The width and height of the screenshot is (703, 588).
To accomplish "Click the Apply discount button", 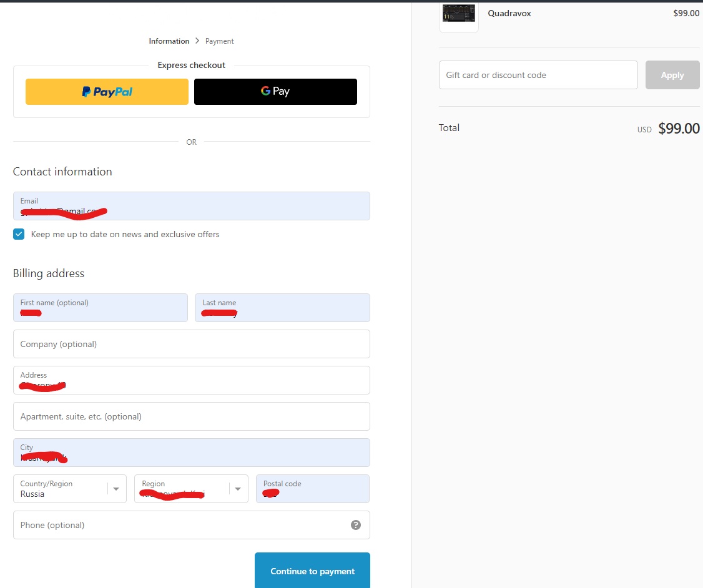I will [x=672, y=75].
